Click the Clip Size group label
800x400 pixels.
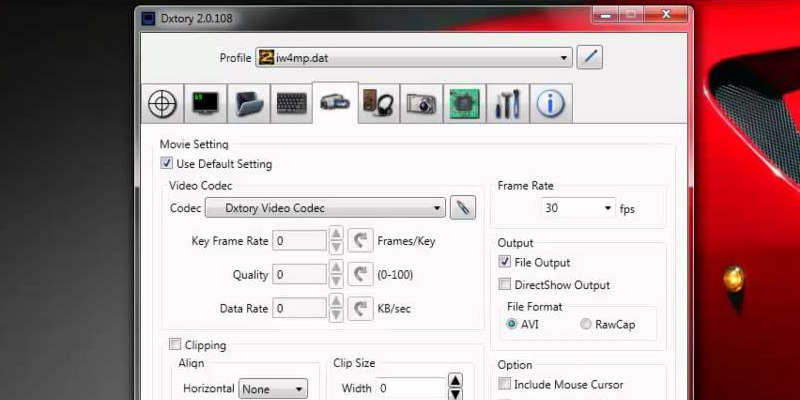[x=354, y=363]
